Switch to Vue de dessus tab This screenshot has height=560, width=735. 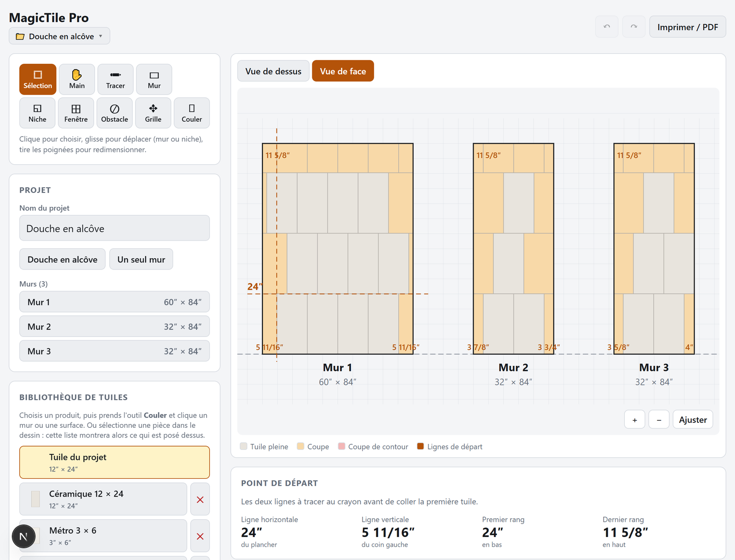click(x=273, y=71)
